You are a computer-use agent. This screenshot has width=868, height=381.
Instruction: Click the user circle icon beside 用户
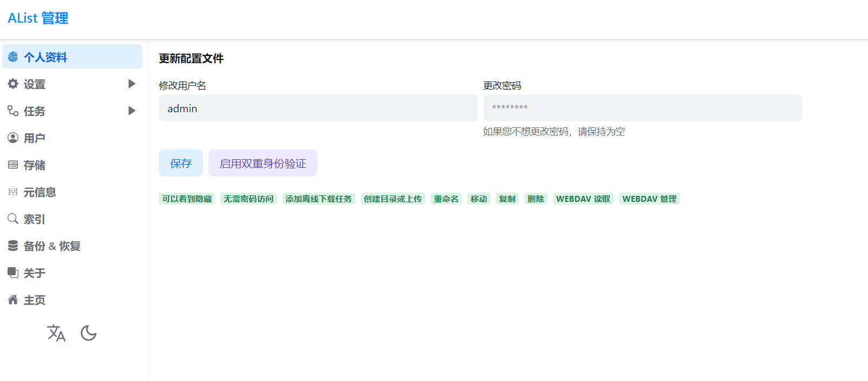click(13, 138)
